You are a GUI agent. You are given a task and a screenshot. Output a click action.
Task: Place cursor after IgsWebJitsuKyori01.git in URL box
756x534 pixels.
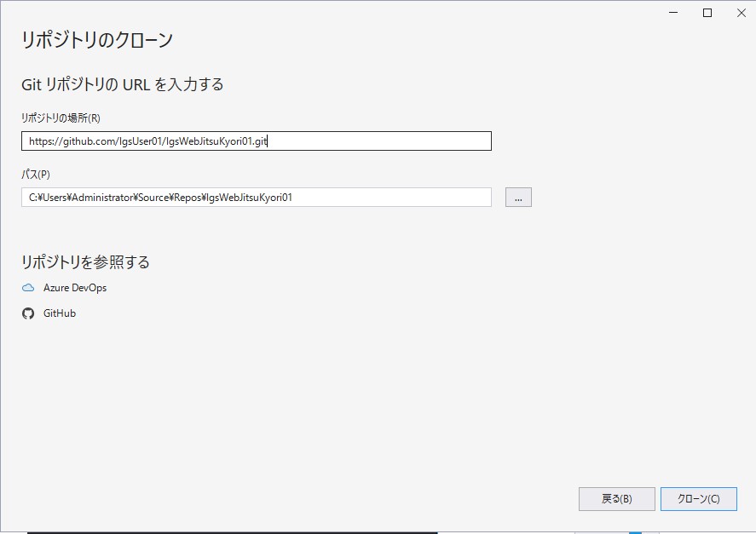268,141
